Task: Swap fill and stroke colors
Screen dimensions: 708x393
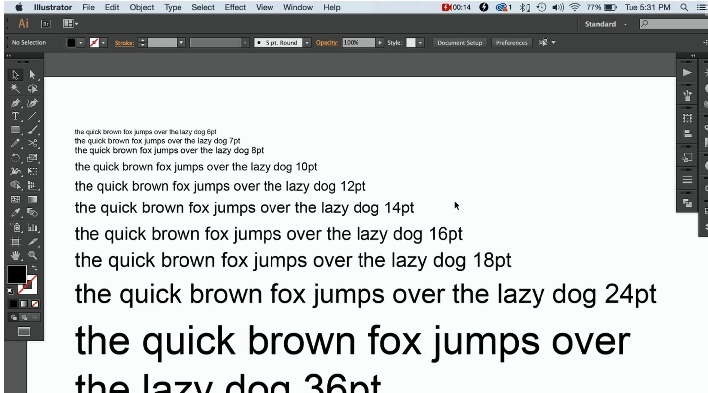Action: [34, 268]
